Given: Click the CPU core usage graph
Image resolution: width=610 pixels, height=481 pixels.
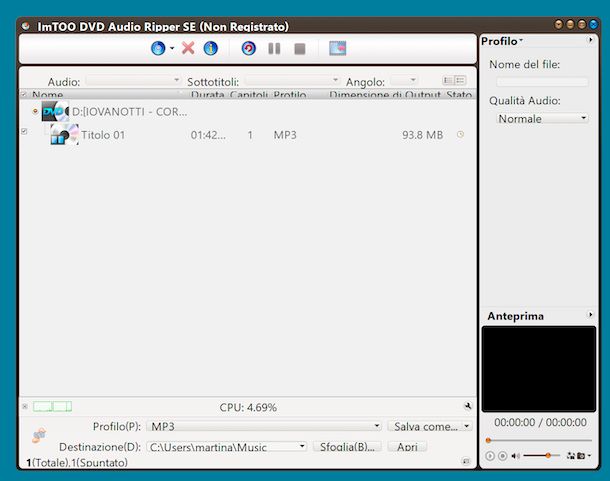Looking at the screenshot, I should click(x=52, y=407).
